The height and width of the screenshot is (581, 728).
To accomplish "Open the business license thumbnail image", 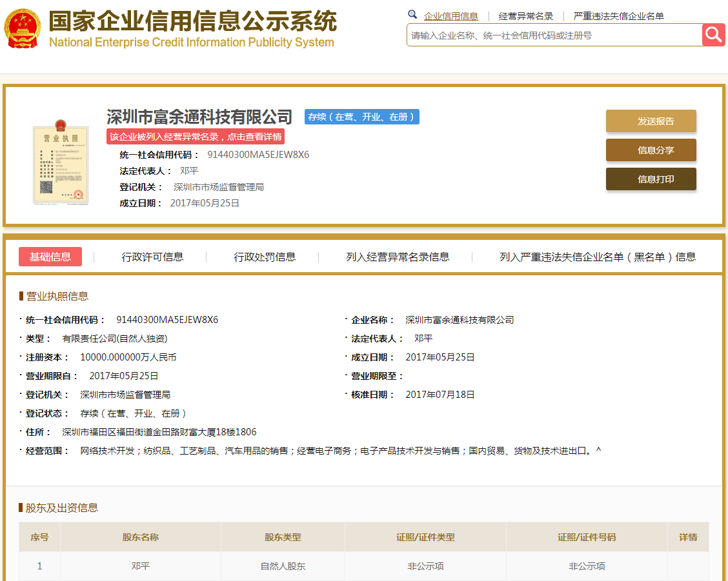I will click(61, 165).
